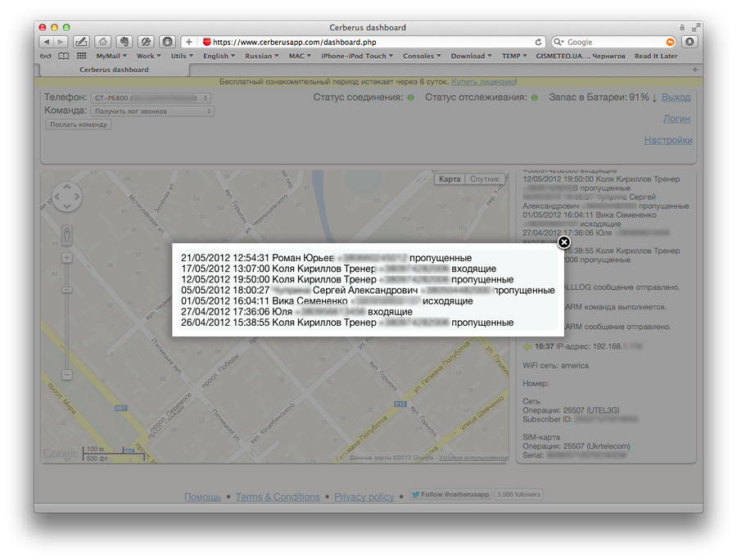Click the Safari home icon

tap(102, 42)
